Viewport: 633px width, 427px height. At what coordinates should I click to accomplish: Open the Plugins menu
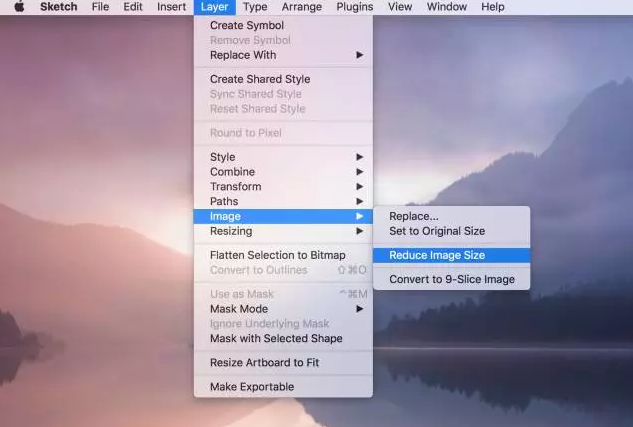(x=354, y=7)
